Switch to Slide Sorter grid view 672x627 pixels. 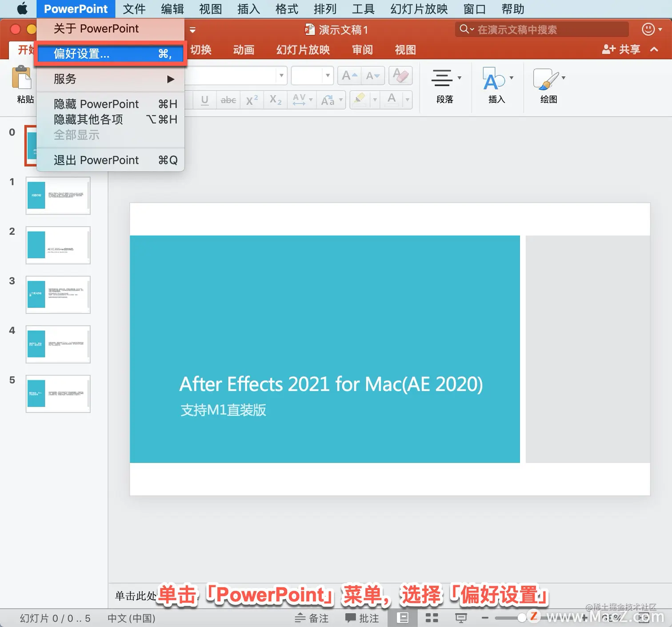(432, 618)
